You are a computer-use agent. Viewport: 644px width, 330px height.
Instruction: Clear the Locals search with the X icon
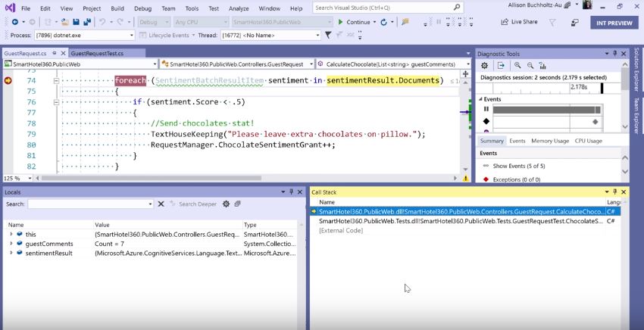click(x=161, y=204)
